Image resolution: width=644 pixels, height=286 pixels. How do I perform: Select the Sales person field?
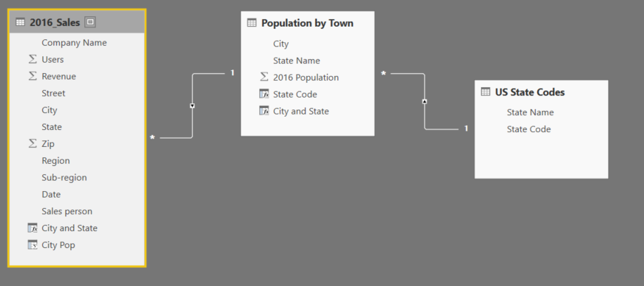pyautogui.click(x=67, y=212)
